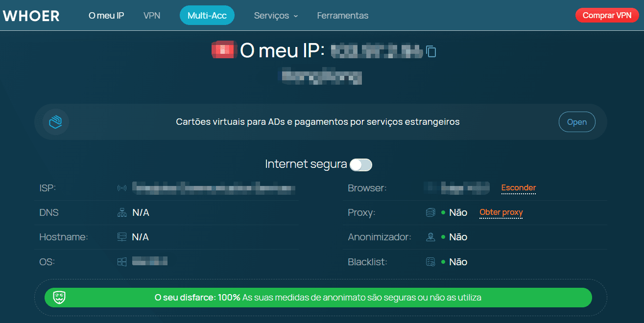Image resolution: width=644 pixels, height=323 pixels.
Task: Click the Obter proxy link
Action: [x=501, y=212]
